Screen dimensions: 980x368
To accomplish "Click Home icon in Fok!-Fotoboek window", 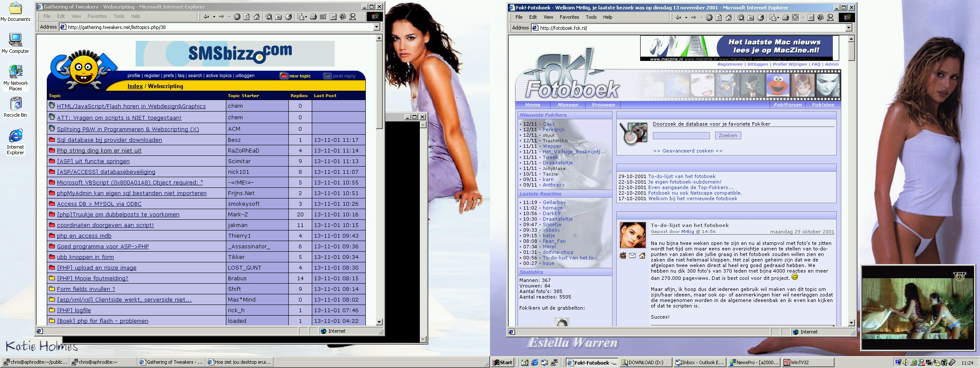I will tap(729, 17).
